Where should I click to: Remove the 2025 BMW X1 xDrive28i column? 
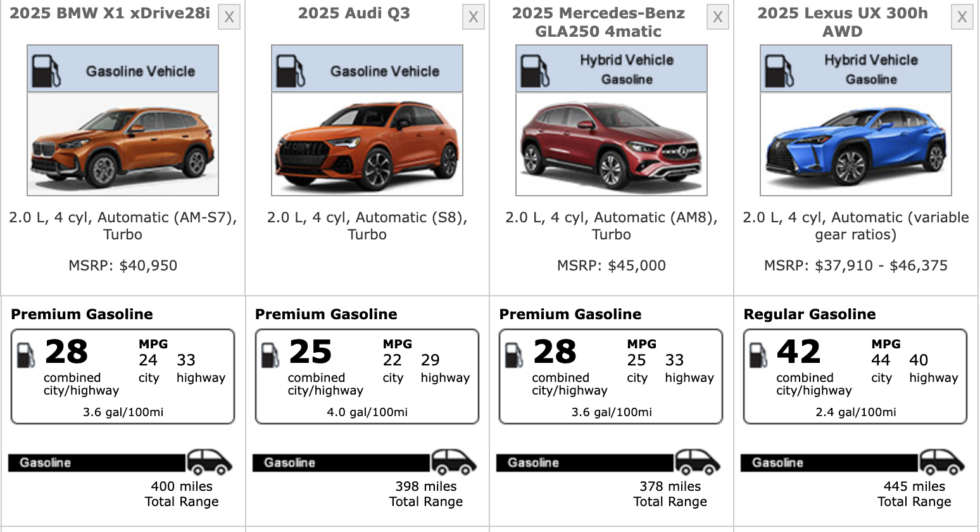pos(229,17)
